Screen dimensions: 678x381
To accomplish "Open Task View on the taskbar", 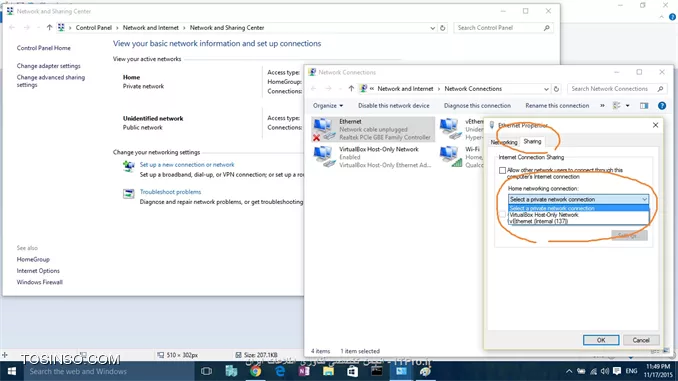I will (207, 371).
